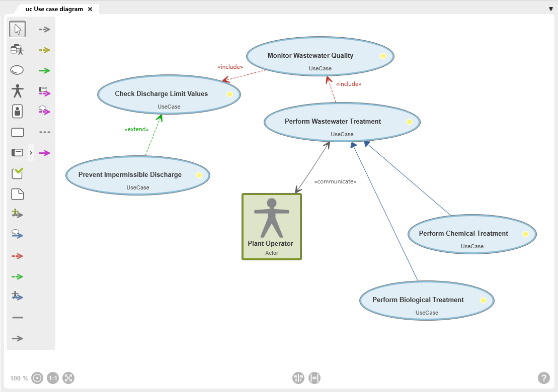Select the red dashed include arrow tool
The height and width of the screenshot is (392, 558).
[x=17, y=256]
